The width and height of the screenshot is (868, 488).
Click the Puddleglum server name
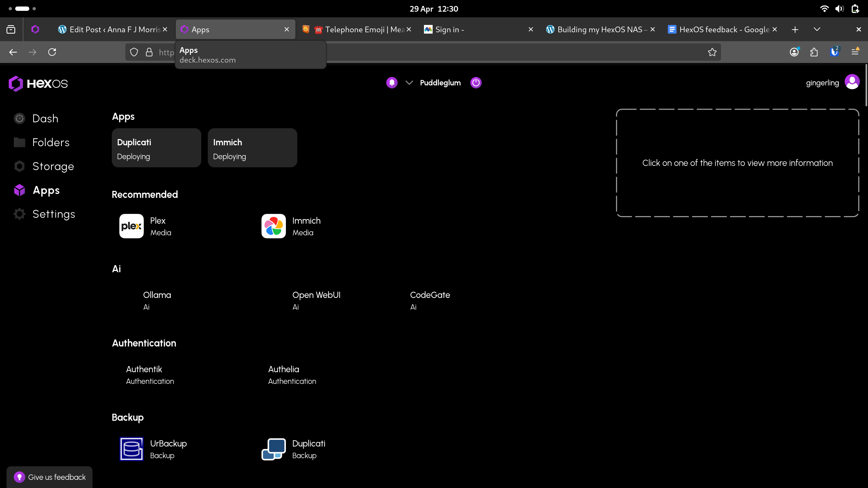tap(440, 82)
